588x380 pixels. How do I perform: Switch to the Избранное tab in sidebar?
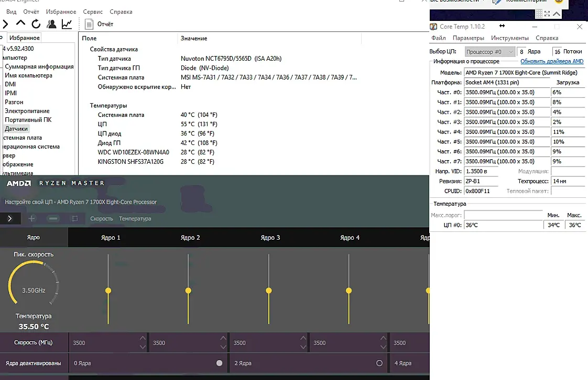[x=25, y=38]
